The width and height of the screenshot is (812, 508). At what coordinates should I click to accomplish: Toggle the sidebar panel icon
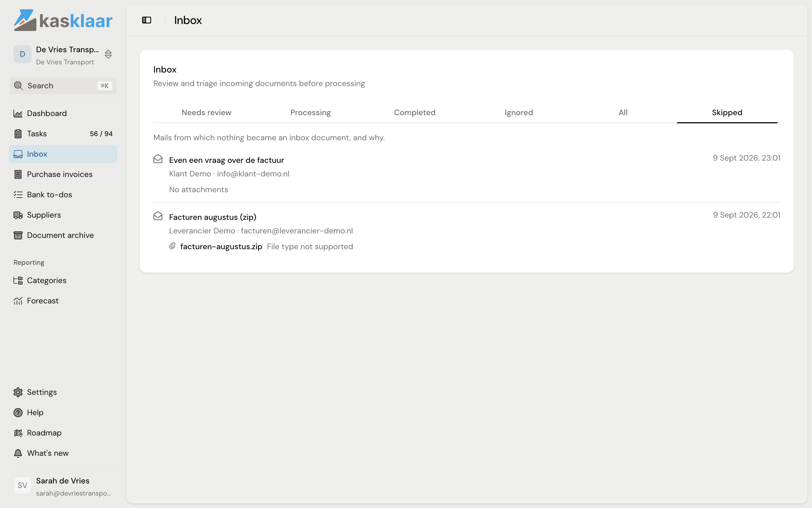click(147, 20)
